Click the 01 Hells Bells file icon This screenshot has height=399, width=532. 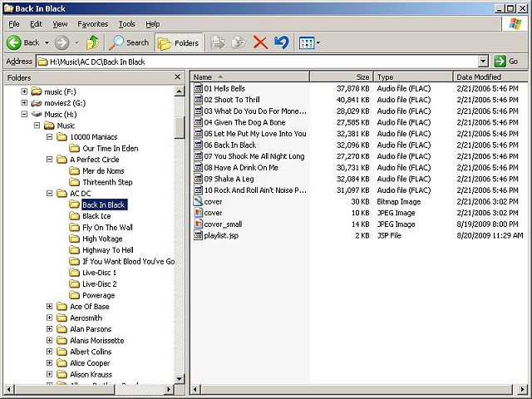coord(198,88)
